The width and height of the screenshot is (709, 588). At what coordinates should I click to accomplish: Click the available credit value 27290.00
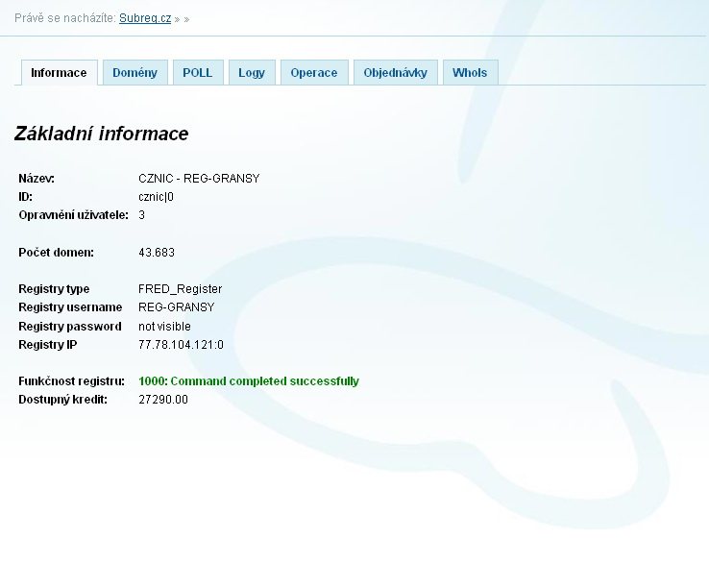(x=163, y=400)
